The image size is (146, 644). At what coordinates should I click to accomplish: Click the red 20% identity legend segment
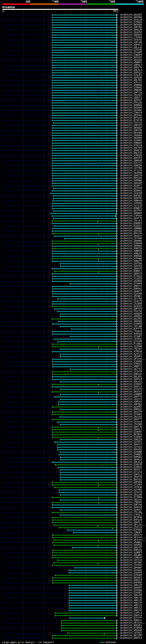point(16,4)
